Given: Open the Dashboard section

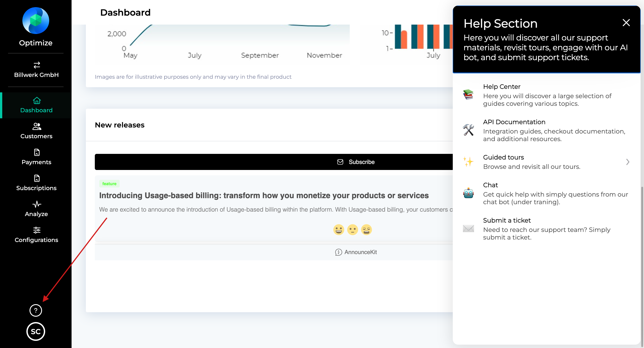Looking at the screenshot, I should [x=36, y=105].
